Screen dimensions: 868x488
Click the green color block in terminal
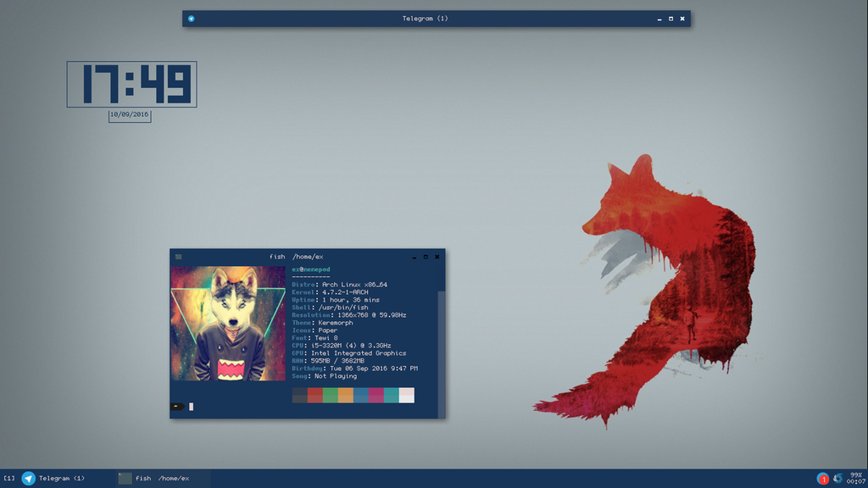point(331,395)
